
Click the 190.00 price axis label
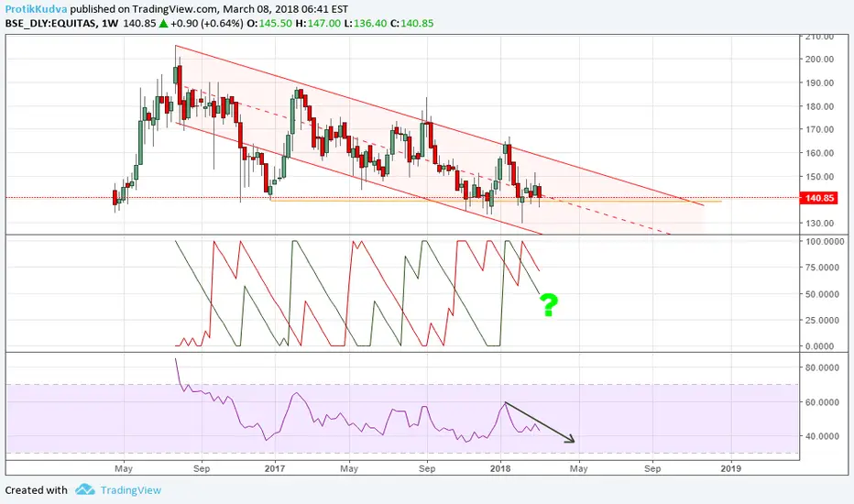pyautogui.click(x=820, y=82)
